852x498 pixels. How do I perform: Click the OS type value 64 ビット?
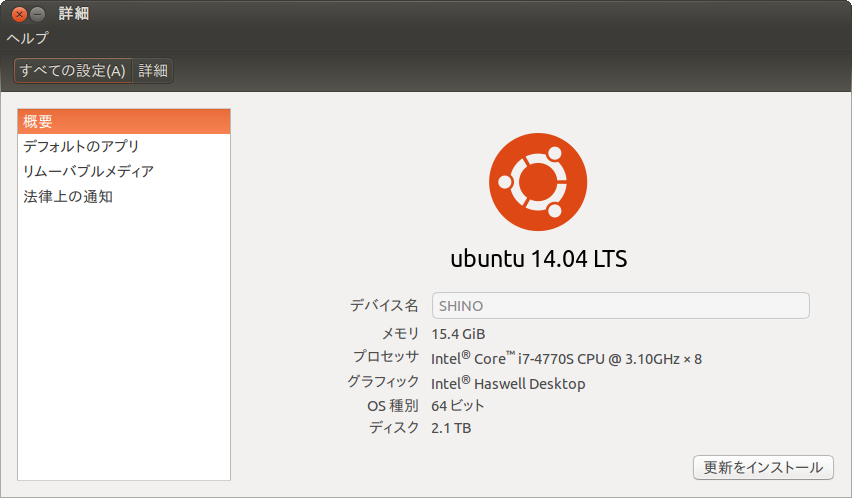(458, 406)
